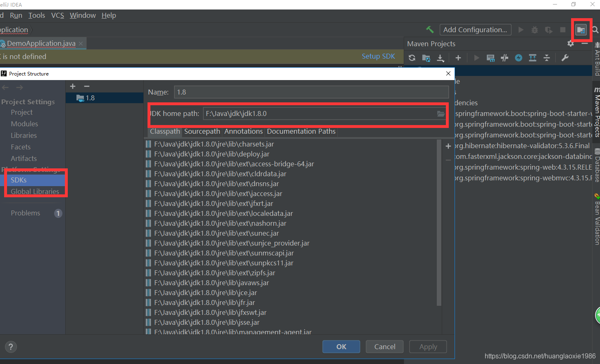This screenshot has width=600, height=364.
Task: Click help question mark button
Action: (x=11, y=347)
